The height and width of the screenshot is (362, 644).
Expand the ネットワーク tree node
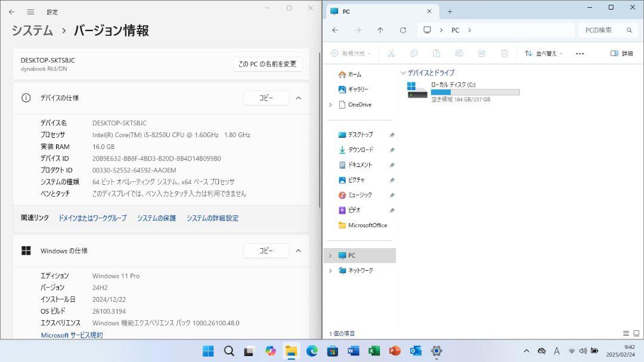click(x=330, y=271)
